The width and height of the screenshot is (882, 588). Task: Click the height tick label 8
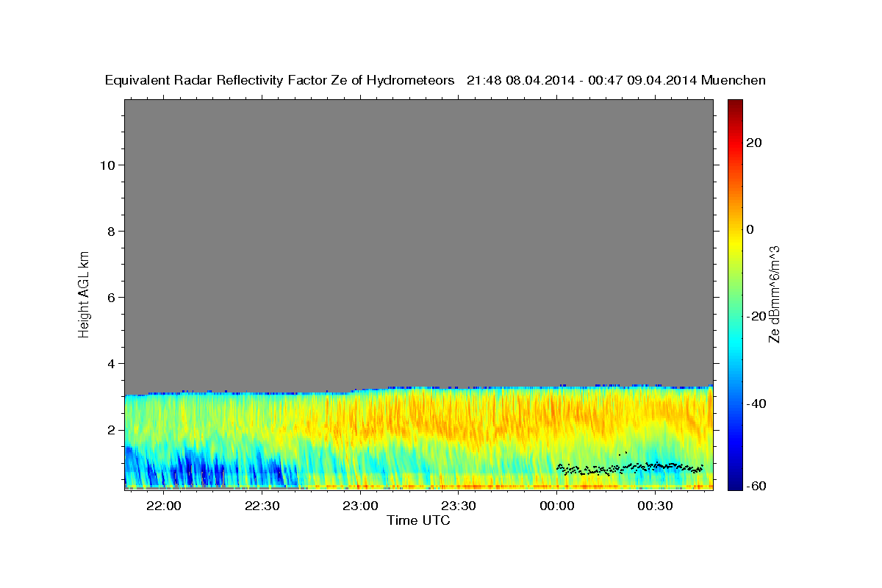click(111, 231)
